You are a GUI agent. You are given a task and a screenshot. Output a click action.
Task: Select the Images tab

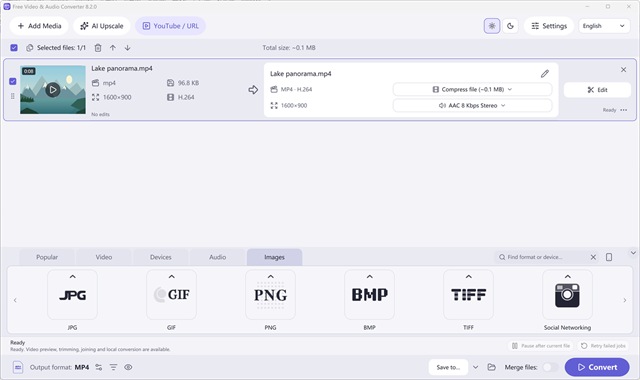point(274,257)
